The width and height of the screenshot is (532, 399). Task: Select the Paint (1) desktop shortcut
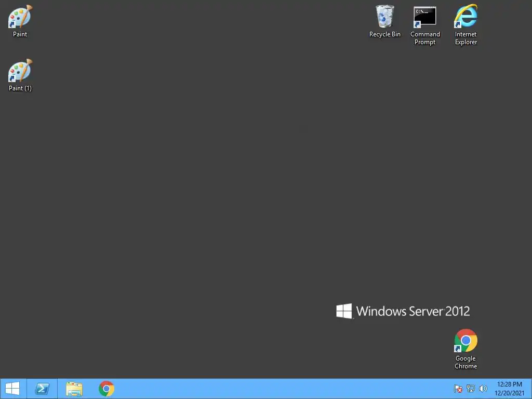(x=20, y=75)
